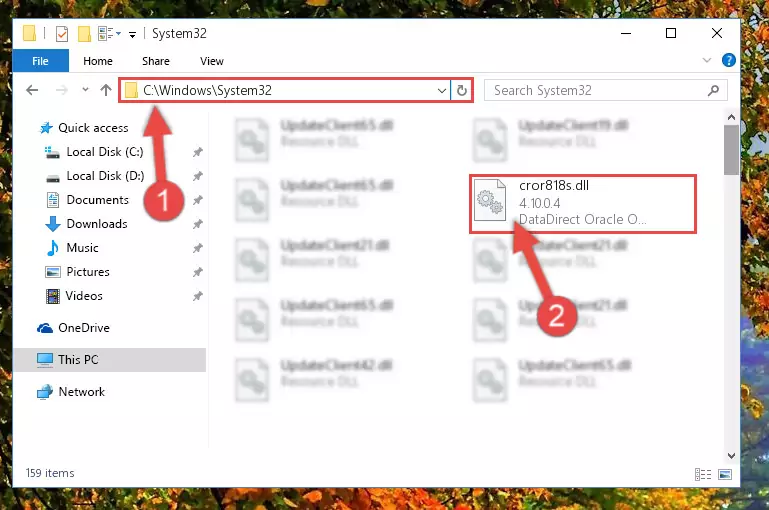Click the Search System32 box
769x510 pixels.
605,90
